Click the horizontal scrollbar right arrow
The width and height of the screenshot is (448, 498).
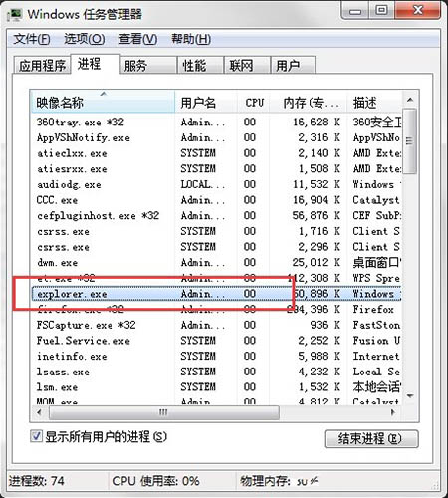tap(393, 412)
